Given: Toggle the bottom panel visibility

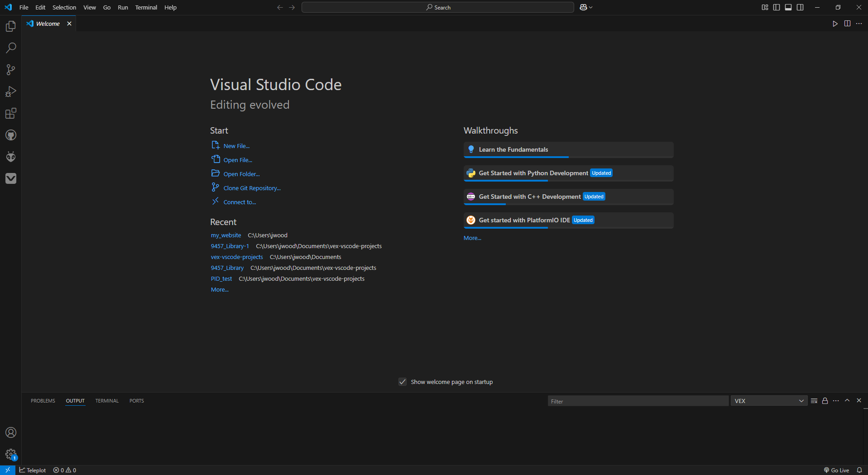Looking at the screenshot, I should 788,7.
